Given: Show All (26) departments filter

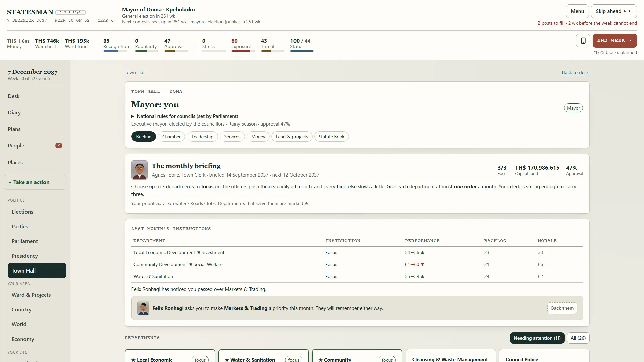Looking at the screenshot, I should point(578,338).
